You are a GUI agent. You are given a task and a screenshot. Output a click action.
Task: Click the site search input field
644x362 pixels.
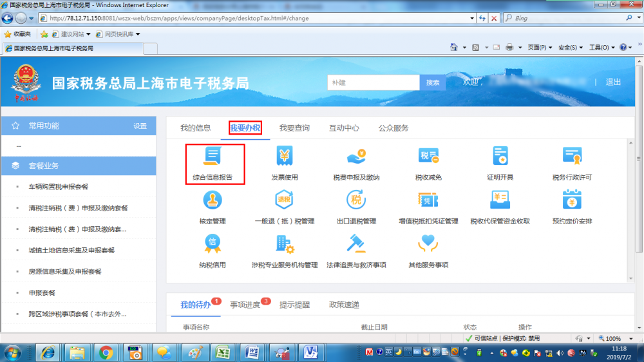point(373,82)
